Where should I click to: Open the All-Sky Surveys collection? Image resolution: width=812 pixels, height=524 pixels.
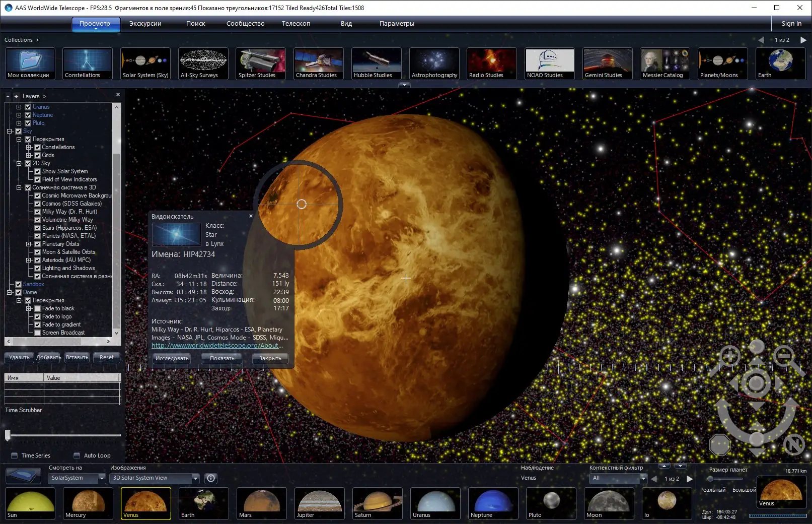(203, 63)
